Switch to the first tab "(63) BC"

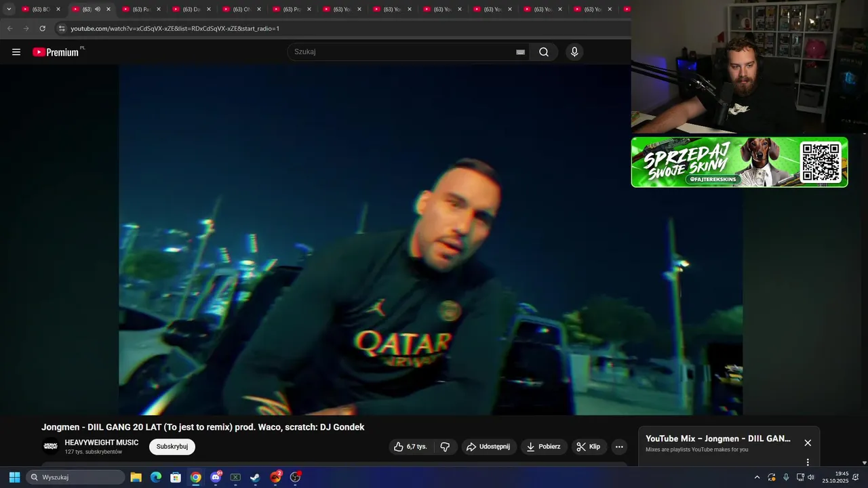tap(41, 9)
